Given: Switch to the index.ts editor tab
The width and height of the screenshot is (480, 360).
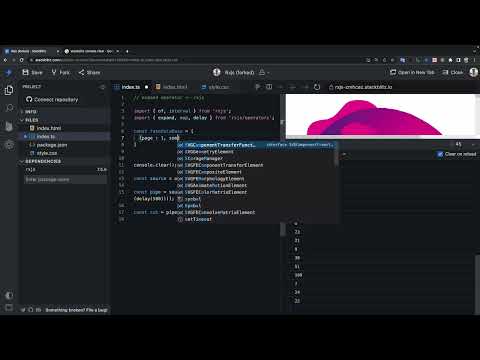Looking at the screenshot, I should coord(130,87).
